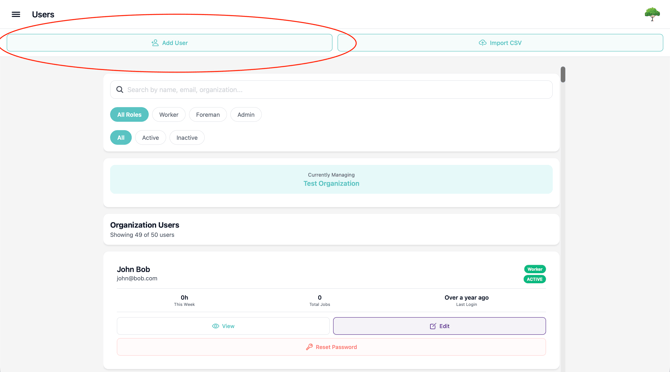Click the 0 Total Jobs stat
Viewport: 670px width, 372px height.
point(320,300)
